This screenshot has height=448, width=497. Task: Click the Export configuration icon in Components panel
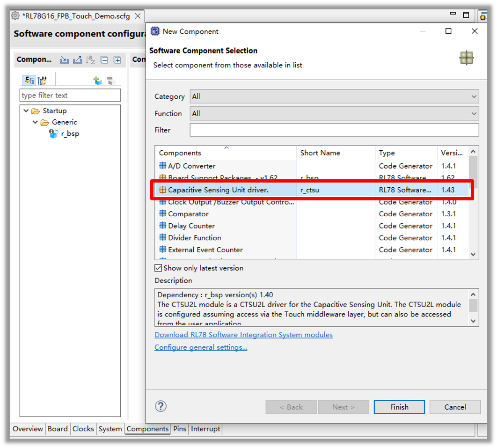pos(78,60)
